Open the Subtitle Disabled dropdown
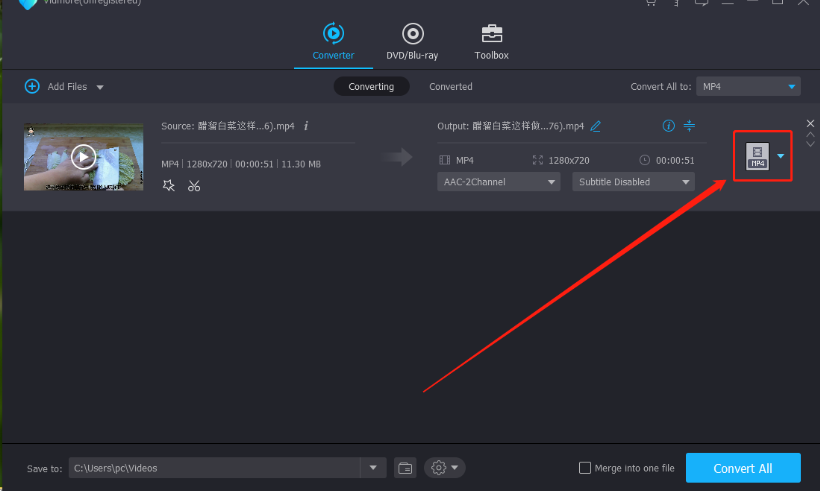This screenshot has width=820, height=491. [x=633, y=181]
